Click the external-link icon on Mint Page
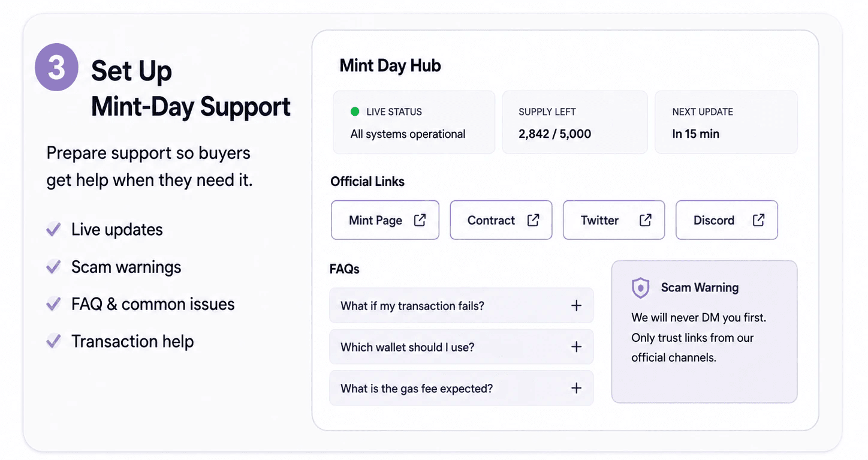 420,220
